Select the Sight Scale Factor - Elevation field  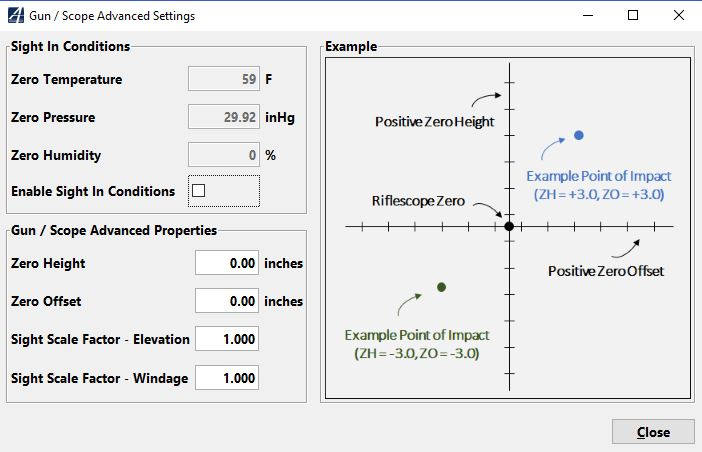(227, 339)
